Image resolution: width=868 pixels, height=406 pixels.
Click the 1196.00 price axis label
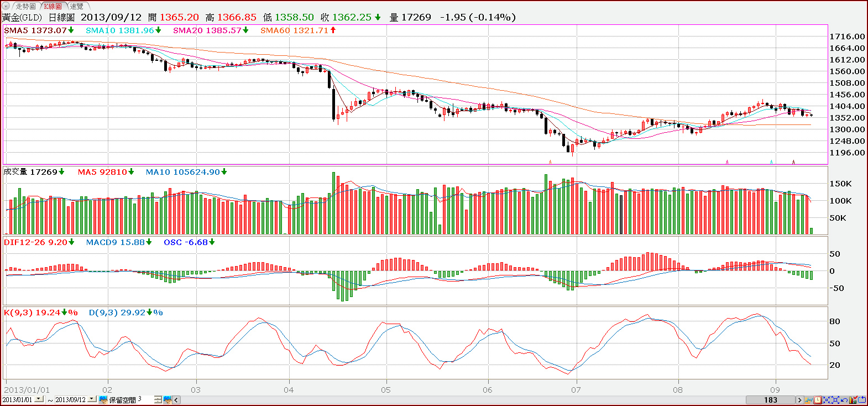point(848,153)
